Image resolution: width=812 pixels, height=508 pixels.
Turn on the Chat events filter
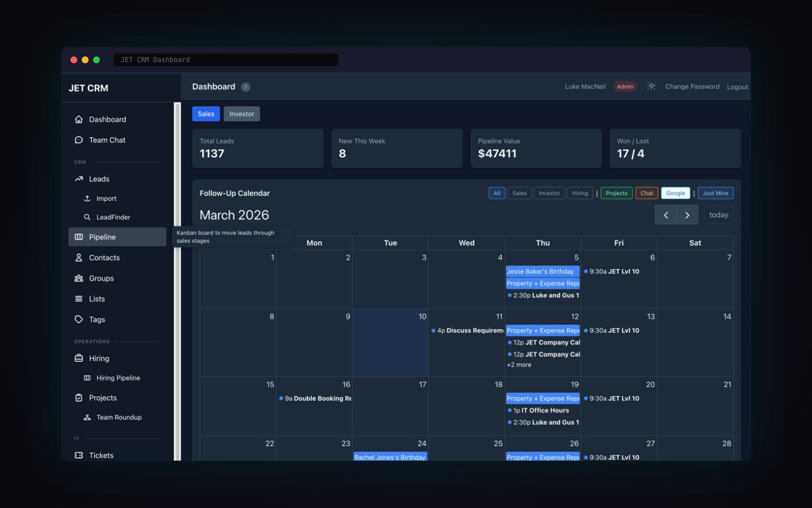[646, 192]
